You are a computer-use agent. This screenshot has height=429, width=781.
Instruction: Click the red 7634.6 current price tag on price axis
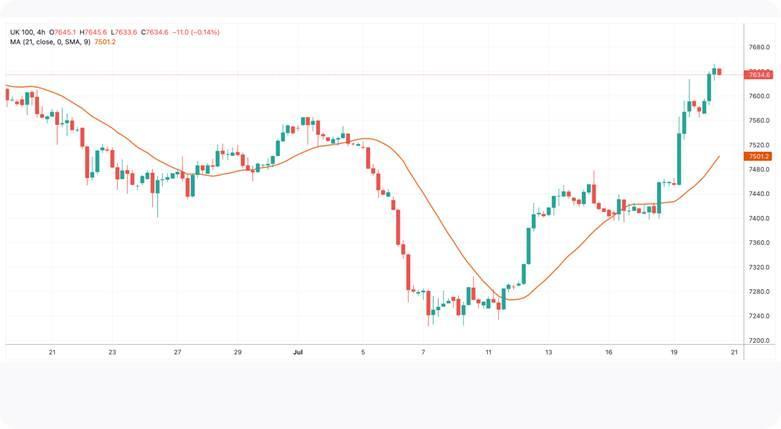(757, 75)
